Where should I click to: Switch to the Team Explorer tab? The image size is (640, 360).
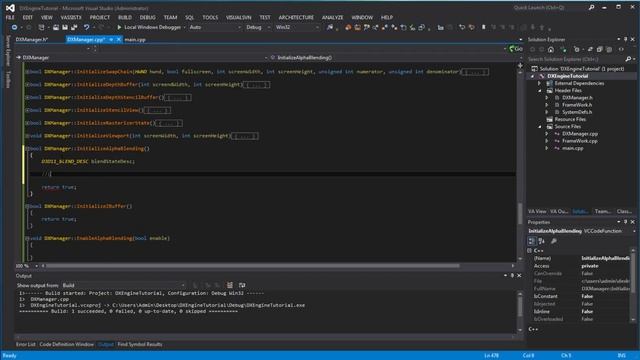(x=602, y=211)
